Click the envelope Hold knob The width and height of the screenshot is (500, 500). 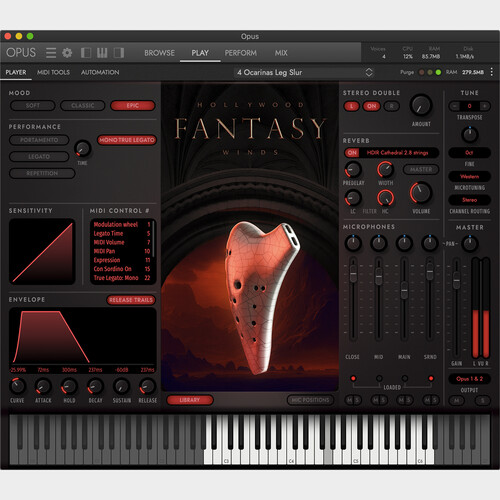click(x=69, y=387)
